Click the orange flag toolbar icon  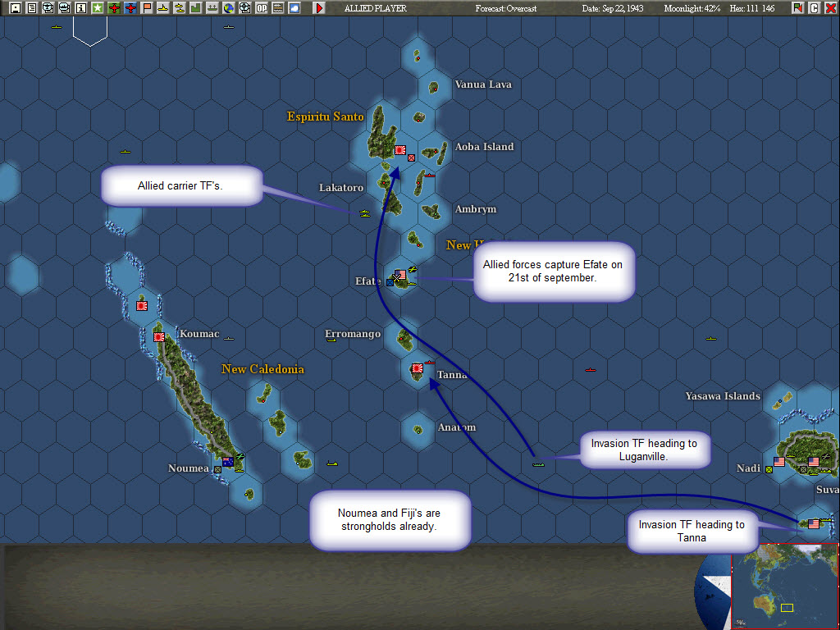(147, 8)
